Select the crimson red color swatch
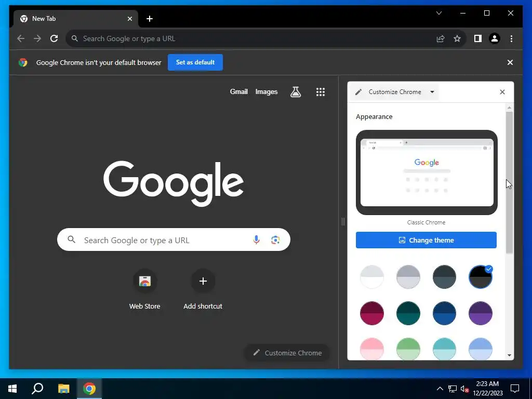This screenshot has height=399, width=532. coord(372,313)
